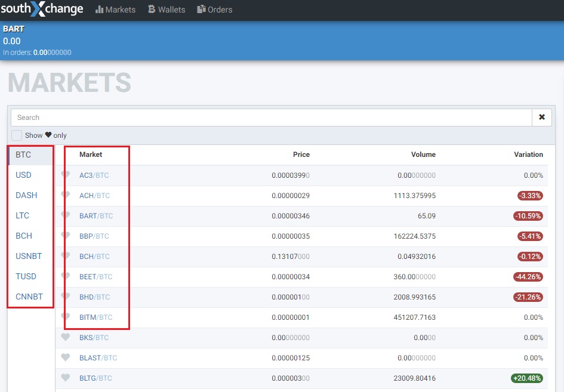Viewport: 564px width, 392px height.
Task: Click the -5.41% variation badge
Action: [530, 236]
